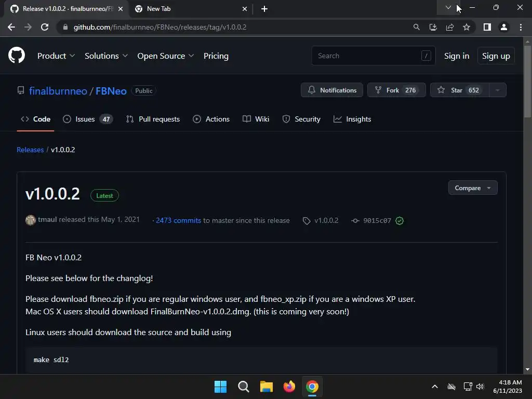Close the New Tab tab

245,9
